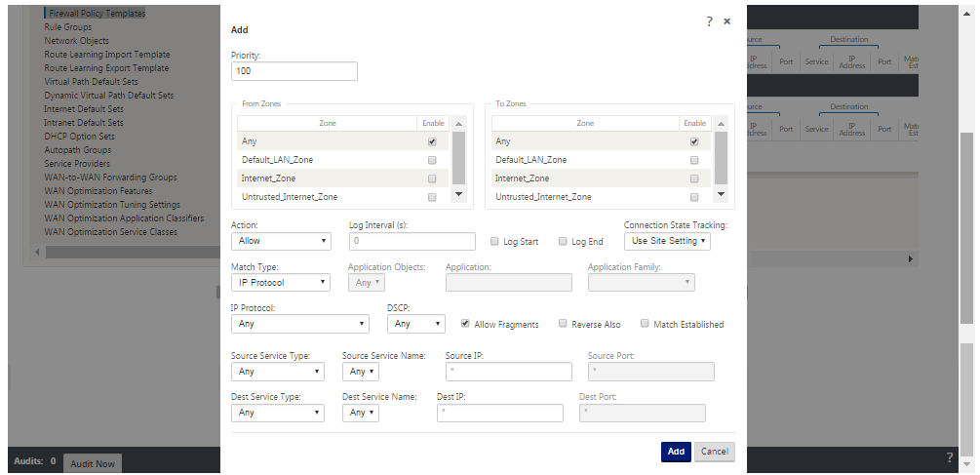Open the Action dropdown set to Allow

281,241
